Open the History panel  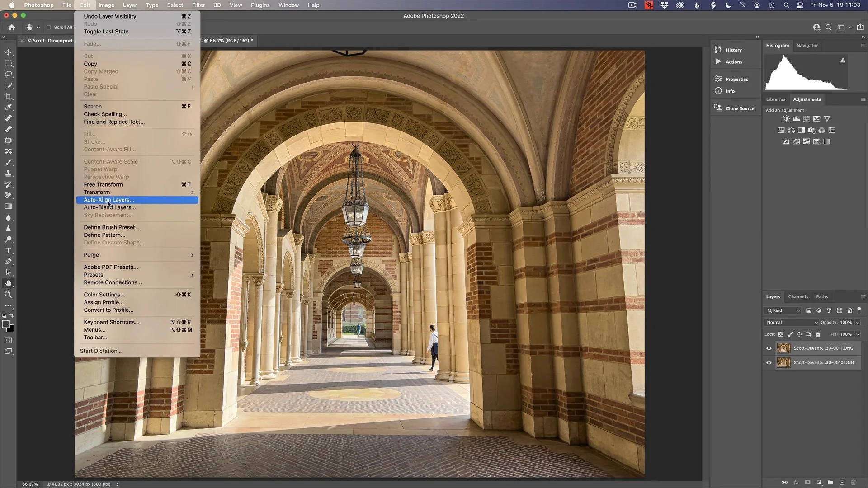point(729,50)
